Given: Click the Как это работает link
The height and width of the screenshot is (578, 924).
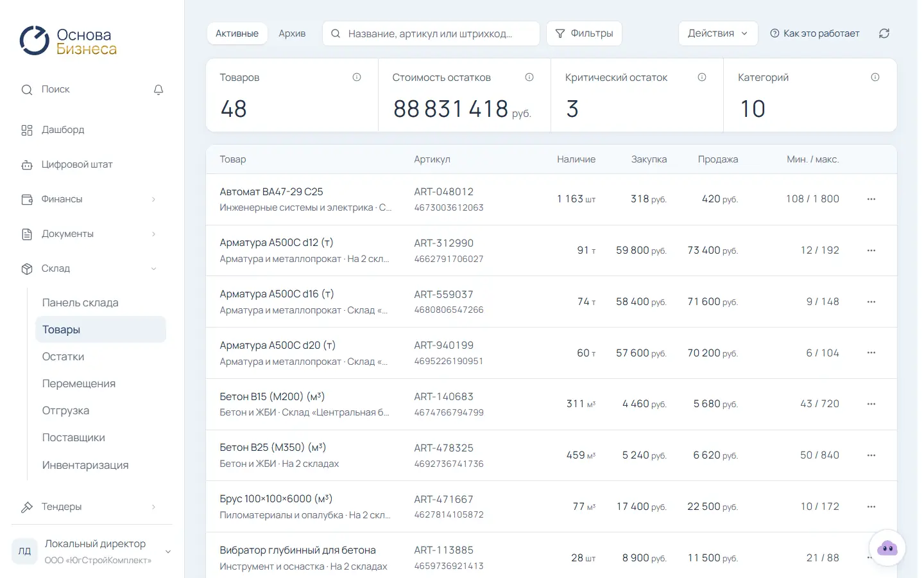Looking at the screenshot, I should coord(815,33).
